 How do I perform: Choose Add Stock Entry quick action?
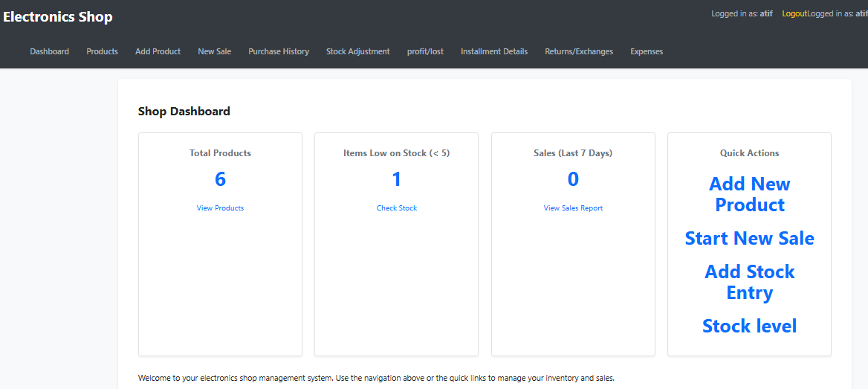tap(749, 282)
